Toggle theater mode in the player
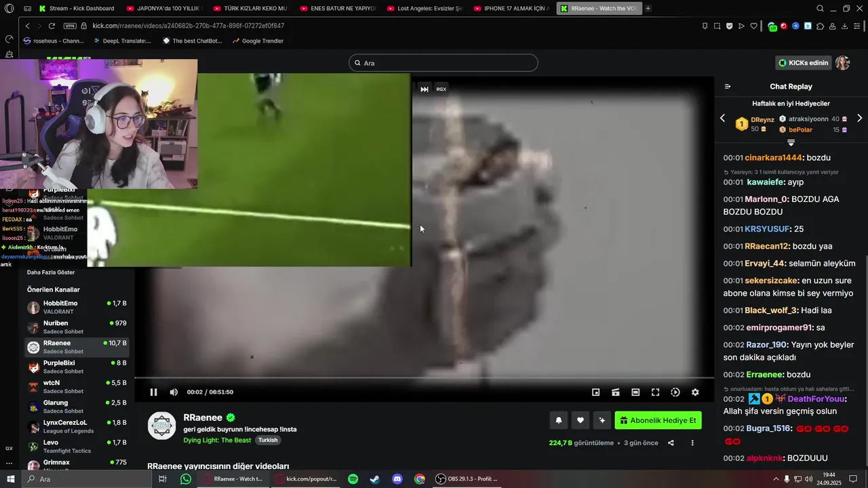Viewport: 868px width, 488px height. (635, 392)
